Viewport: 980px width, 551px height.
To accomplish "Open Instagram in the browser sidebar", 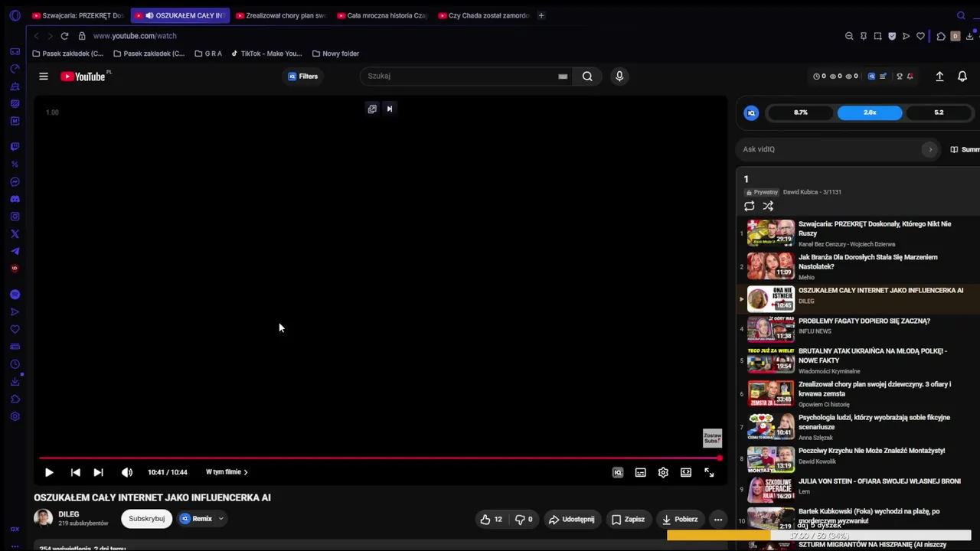I will (x=15, y=217).
